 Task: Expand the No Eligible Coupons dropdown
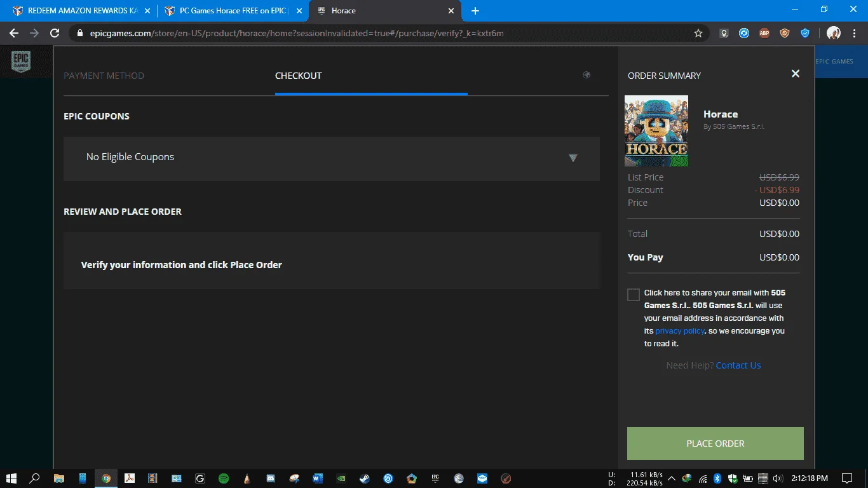pos(332,158)
